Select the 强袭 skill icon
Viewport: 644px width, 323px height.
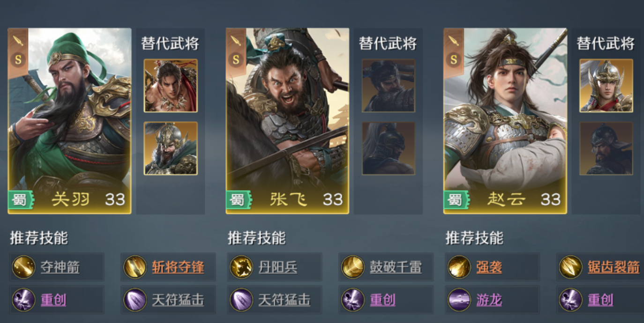tap(459, 267)
